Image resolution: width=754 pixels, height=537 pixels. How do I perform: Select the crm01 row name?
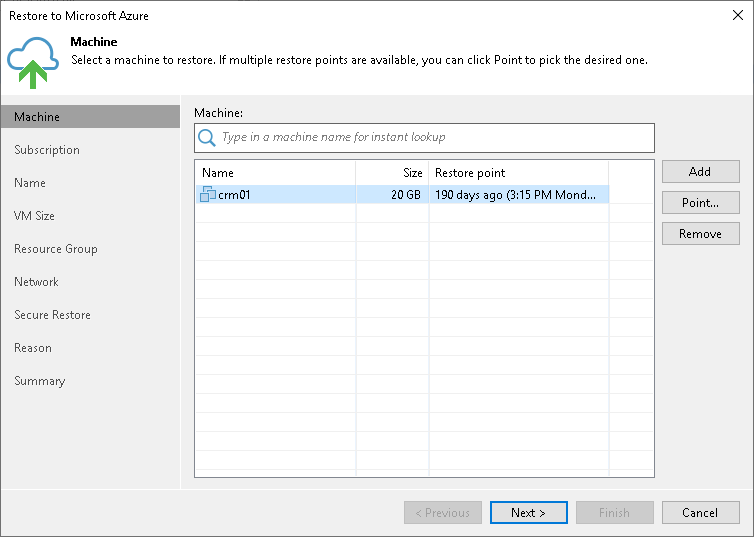234,195
